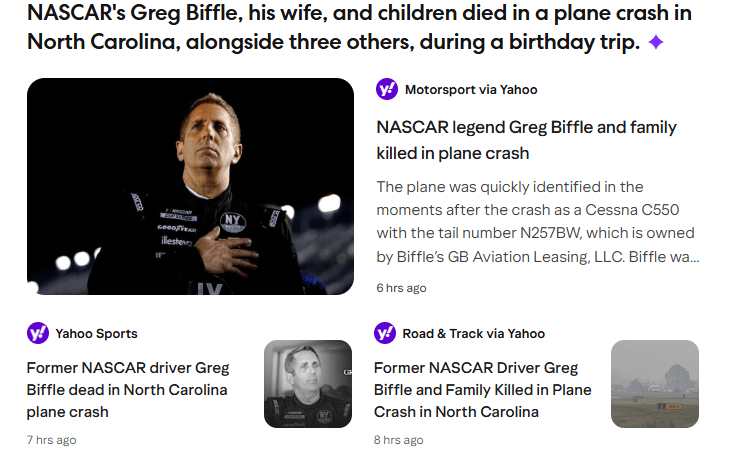Open the large Greg Biffle photo

point(190,187)
